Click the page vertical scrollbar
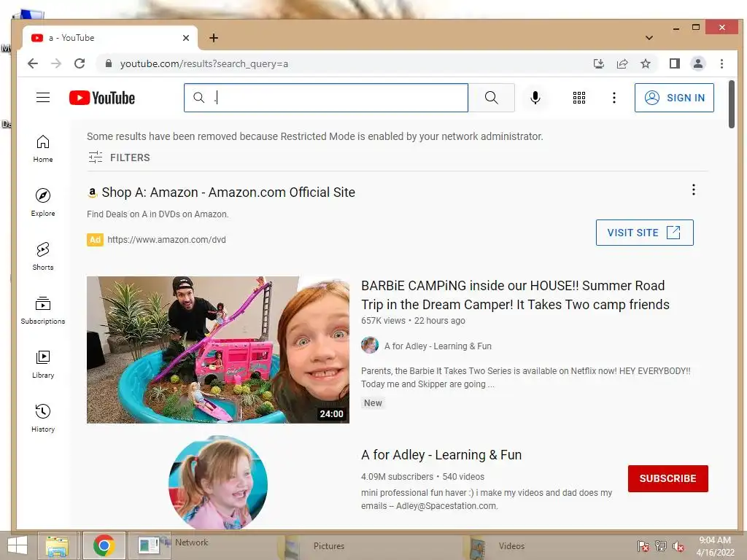 pyautogui.click(x=731, y=104)
